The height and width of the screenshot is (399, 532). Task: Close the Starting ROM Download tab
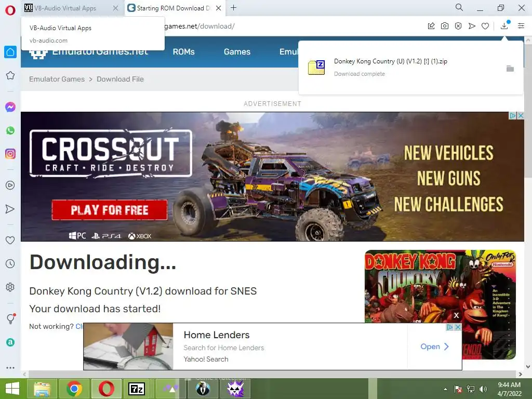pos(219,8)
